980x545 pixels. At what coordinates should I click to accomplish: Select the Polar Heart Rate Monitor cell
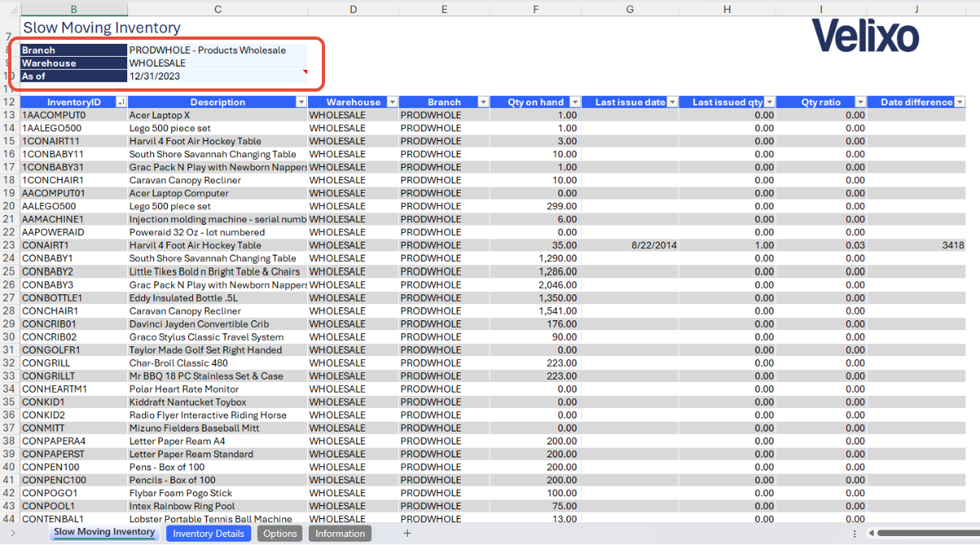coord(217,388)
